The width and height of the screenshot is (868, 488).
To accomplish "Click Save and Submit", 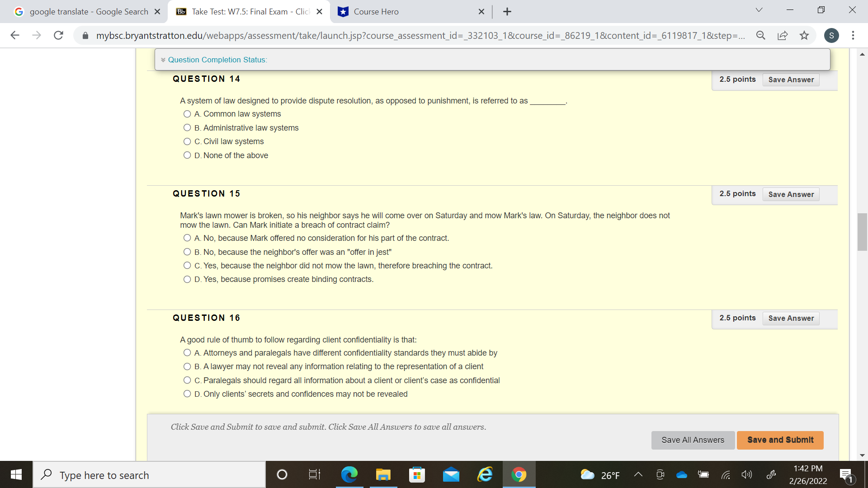I will pos(779,440).
